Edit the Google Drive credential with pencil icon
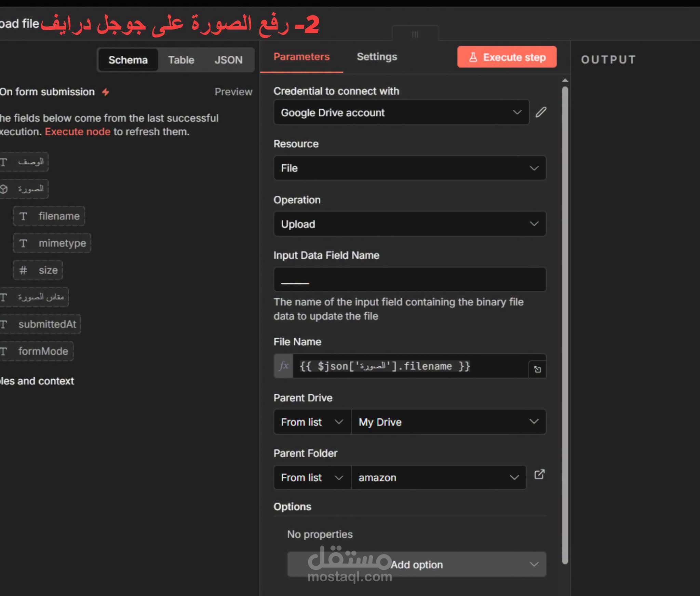Image resolution: width=700 pixels, height=596 pixels. (x=541, y=112)
